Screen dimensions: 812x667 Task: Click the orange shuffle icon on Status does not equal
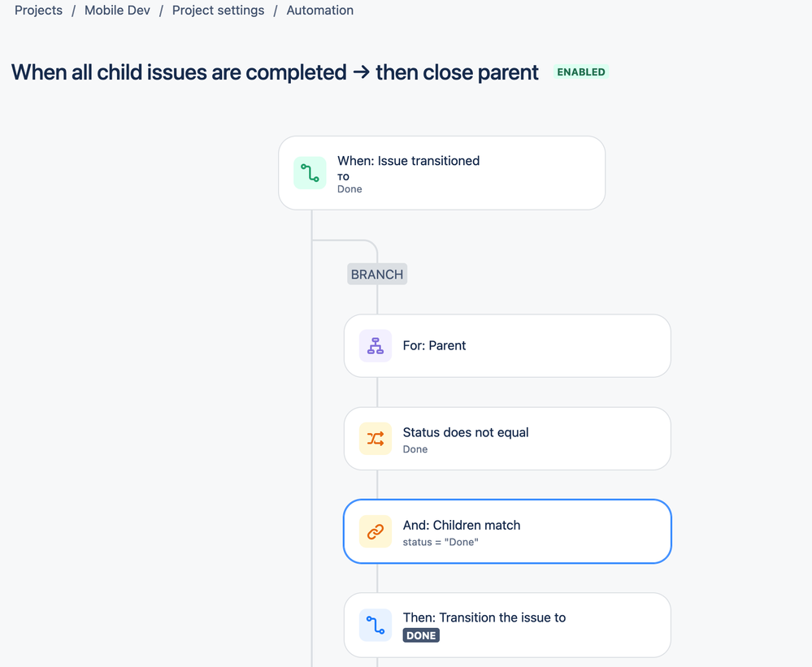[x=375, y=439]
